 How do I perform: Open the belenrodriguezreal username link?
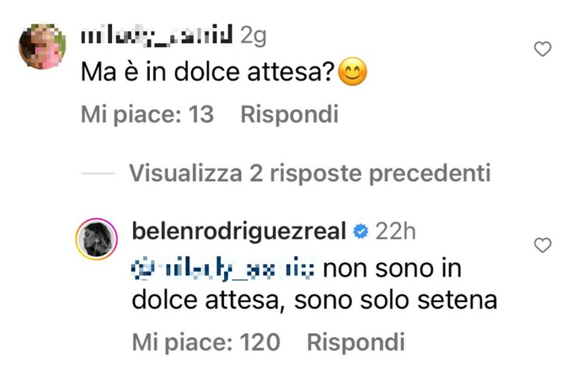tap(239, 232)
